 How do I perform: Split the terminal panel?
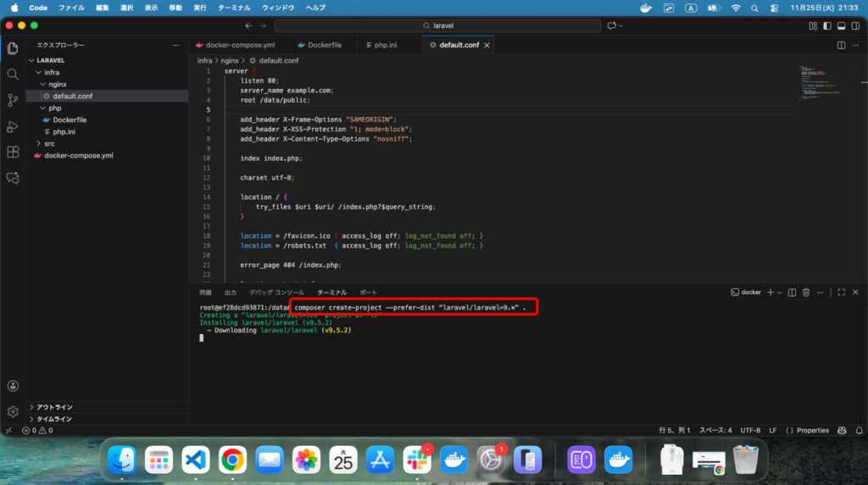[x=791, y=293]
